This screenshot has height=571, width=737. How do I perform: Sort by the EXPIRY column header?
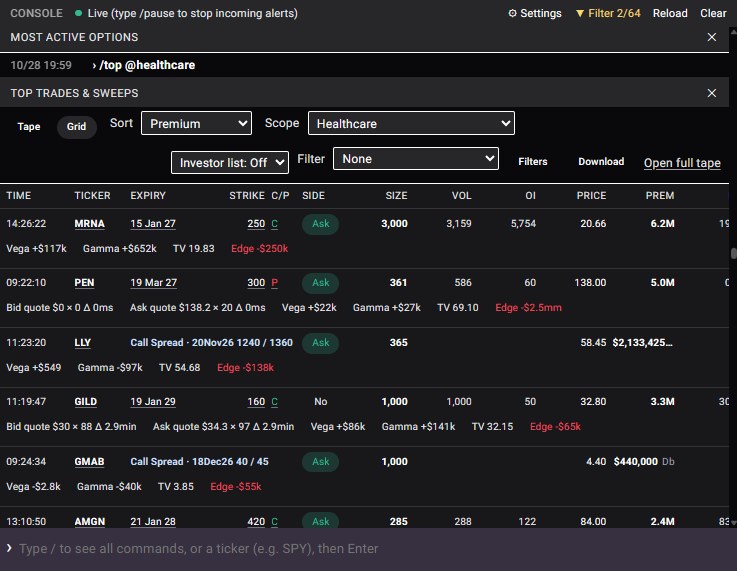click(x=148, y=196)
